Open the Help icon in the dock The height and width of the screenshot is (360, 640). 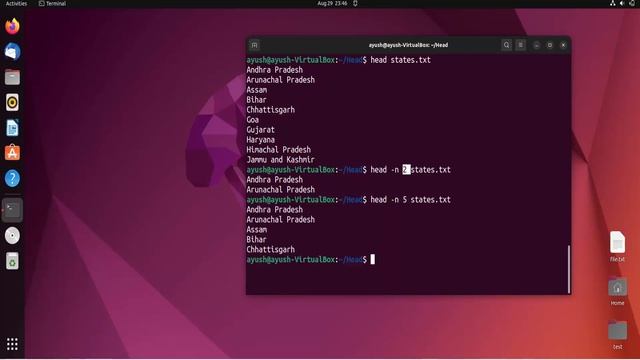click(x=12, y=178)
